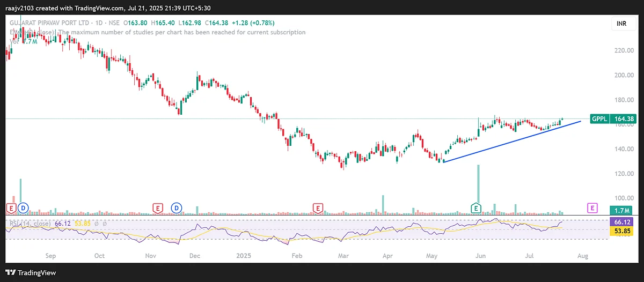The image size is (644, 282).
Task: Click the 100.00 price axis label
Action: click(623, 198)
